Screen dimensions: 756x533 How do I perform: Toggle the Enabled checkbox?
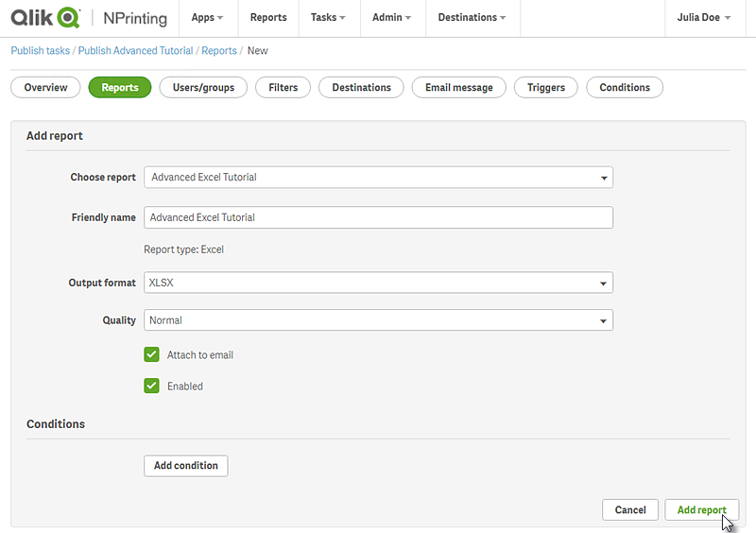pyautogui.click(x=151, y=386)
